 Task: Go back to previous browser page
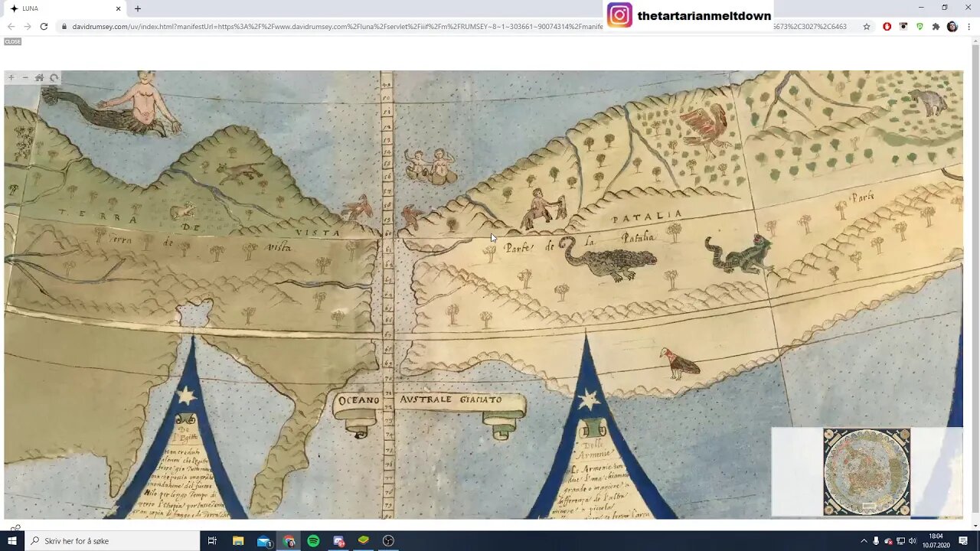(x=11, y=26)
